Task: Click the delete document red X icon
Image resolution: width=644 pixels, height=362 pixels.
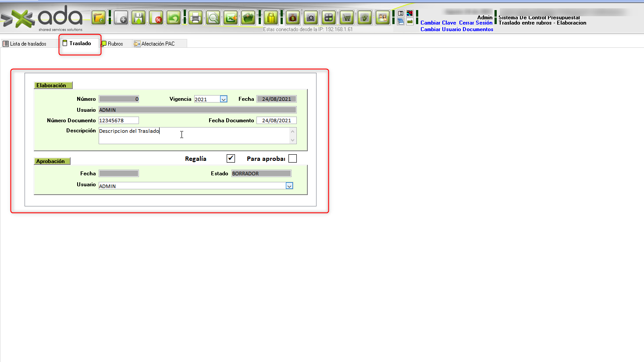Action: click(157, 18)
